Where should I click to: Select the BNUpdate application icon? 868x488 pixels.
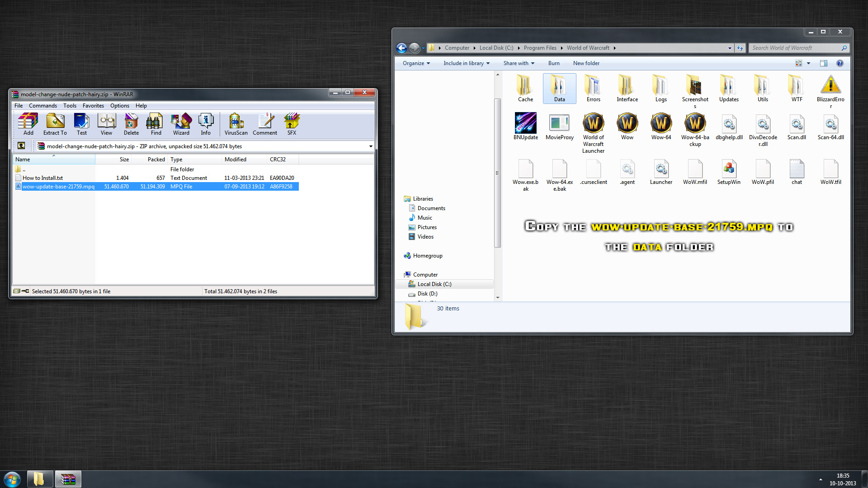525,127
